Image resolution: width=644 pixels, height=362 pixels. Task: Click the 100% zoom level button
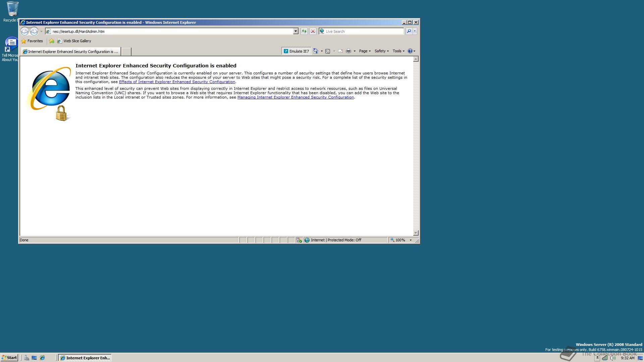(398, 240)
